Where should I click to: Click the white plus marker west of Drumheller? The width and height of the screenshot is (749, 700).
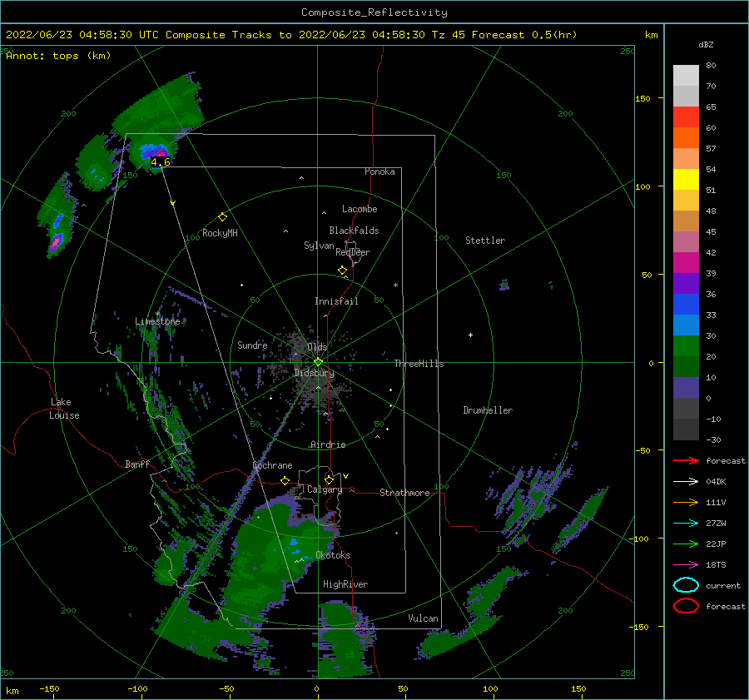(470, 335)
